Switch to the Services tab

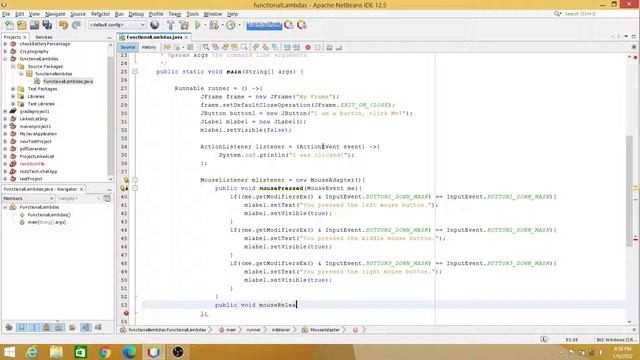click(x=44, y=37)
